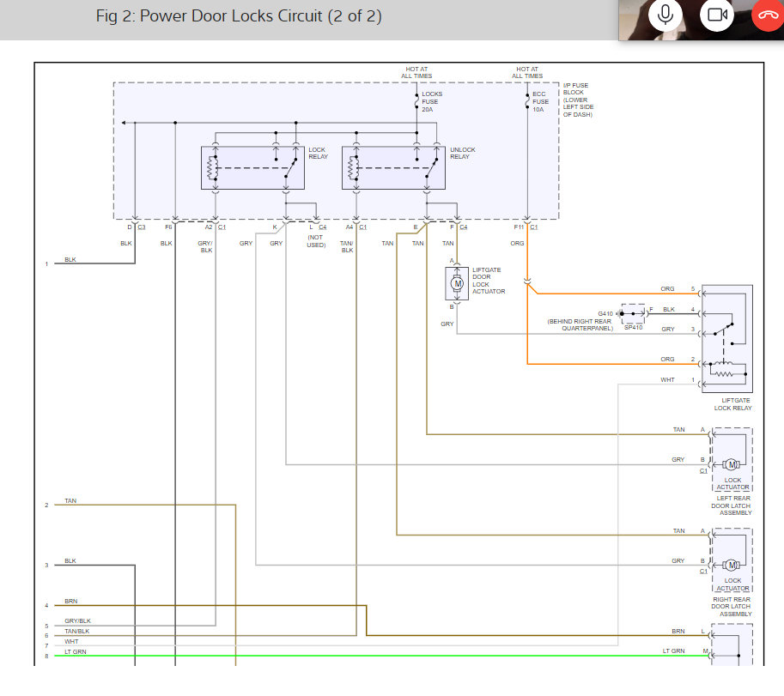Click the Unlock Relay symbol

click(x=394, y=167)
